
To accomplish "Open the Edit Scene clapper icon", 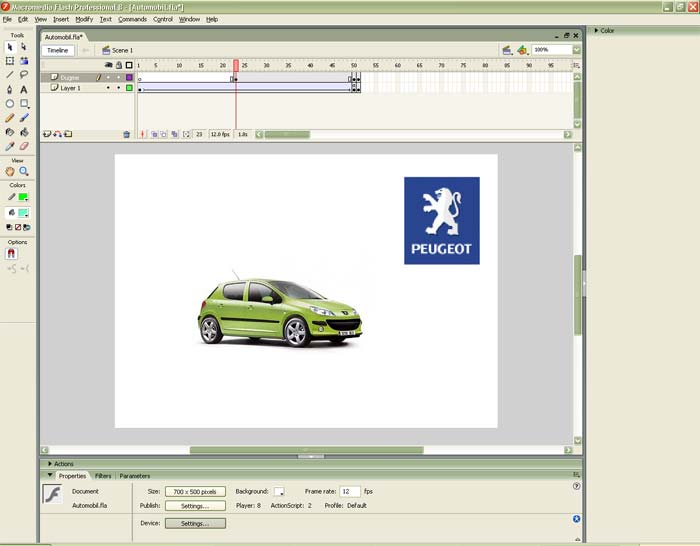I will (507, 50).
